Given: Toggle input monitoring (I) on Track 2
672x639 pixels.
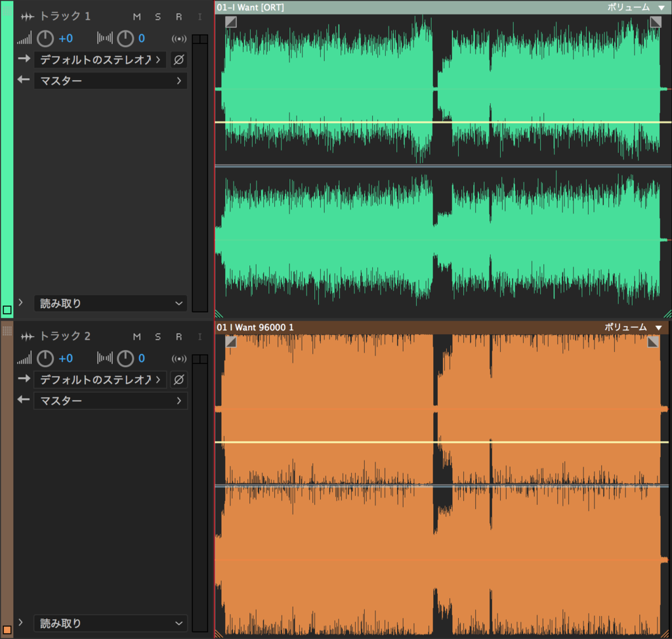Looking at the screenshot, I should [199, 337].
